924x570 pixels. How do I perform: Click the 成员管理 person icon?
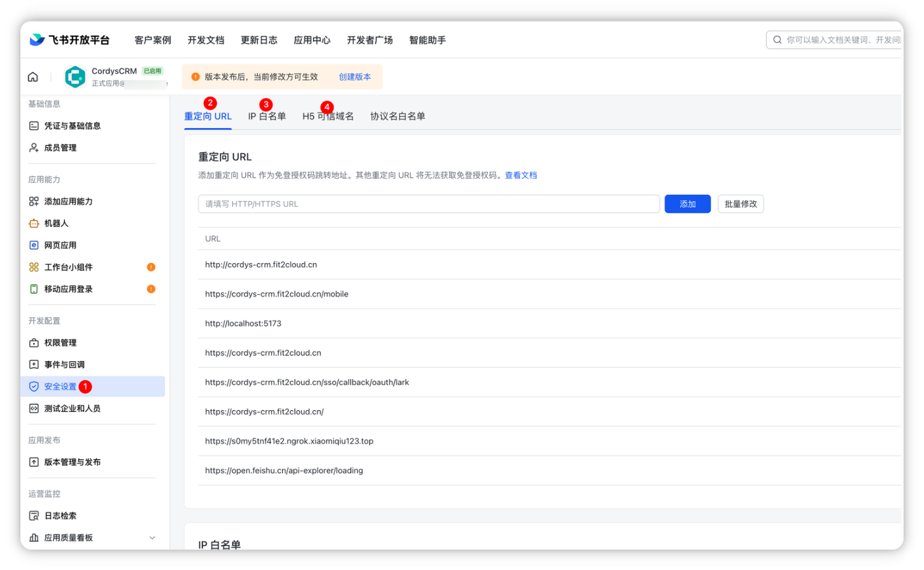(34, 148)
